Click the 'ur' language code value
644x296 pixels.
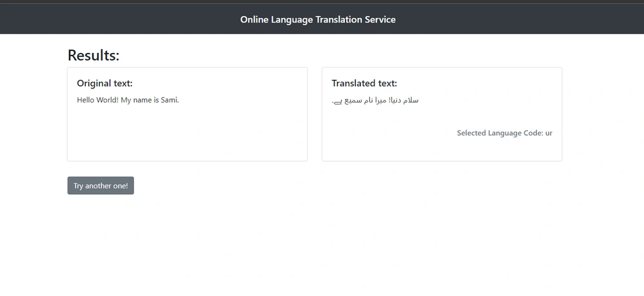[x=549, y=133]
